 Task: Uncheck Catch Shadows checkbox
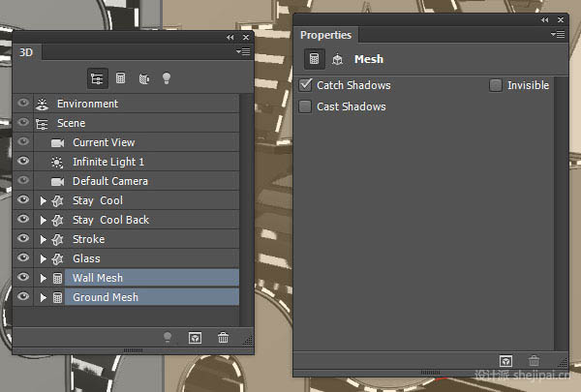[305, 85]
